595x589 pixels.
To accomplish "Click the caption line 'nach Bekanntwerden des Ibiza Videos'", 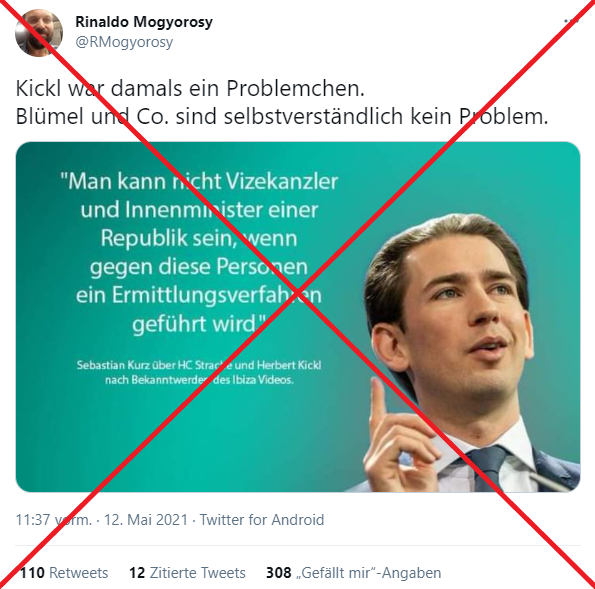I will [x=199, y=380].
